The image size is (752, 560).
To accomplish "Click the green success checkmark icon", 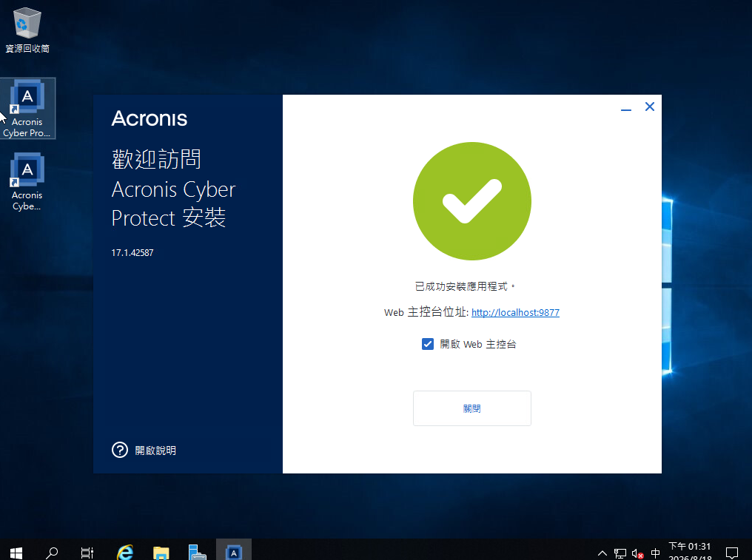I will pos(472,201).
